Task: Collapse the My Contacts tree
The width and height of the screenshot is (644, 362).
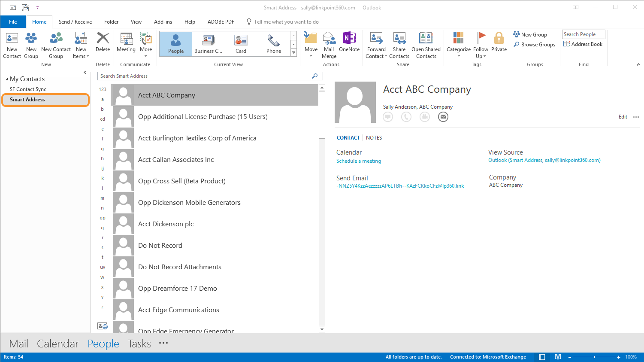Action: tap(7, 79)
